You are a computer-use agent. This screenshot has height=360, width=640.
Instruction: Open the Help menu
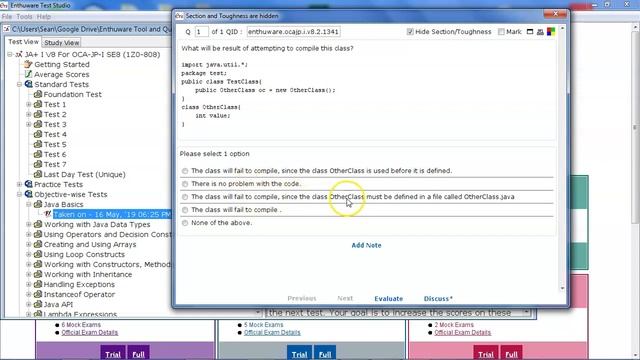[44, 17]
